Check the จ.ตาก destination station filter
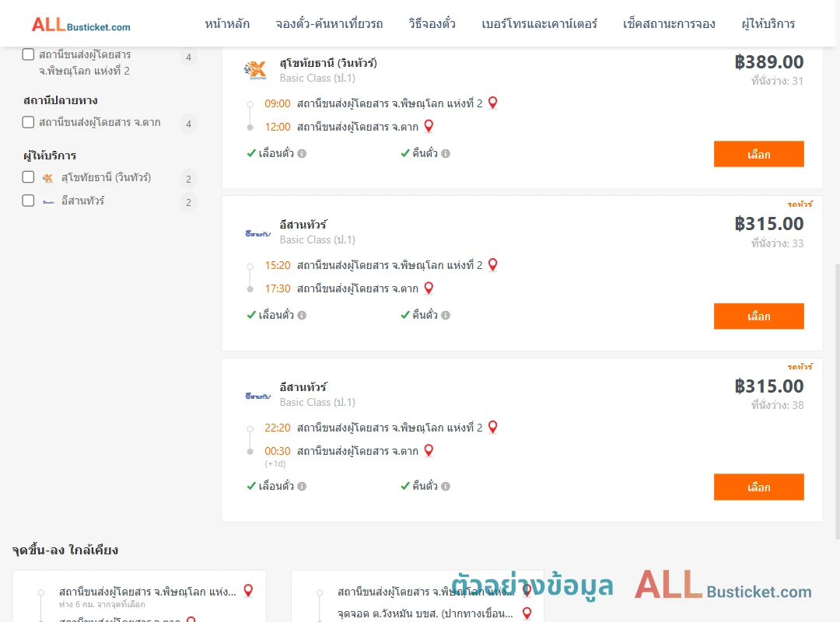The image size is (840, 622). [x=29, y=122]
